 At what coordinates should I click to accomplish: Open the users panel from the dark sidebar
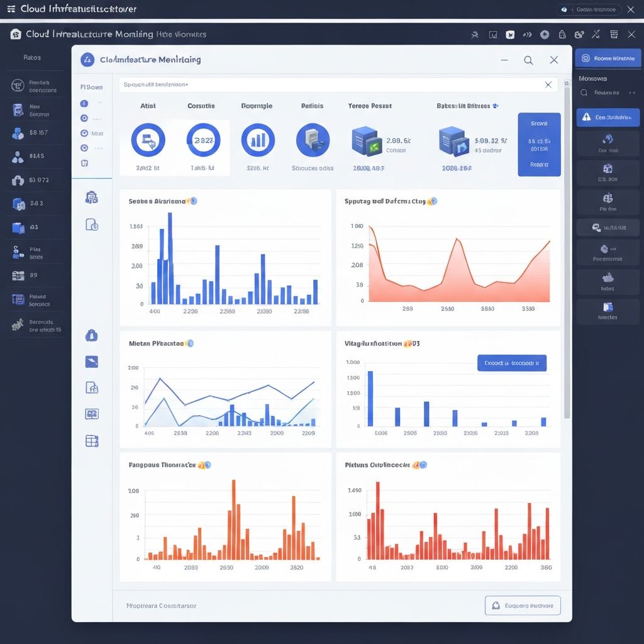tap(17, 133)
